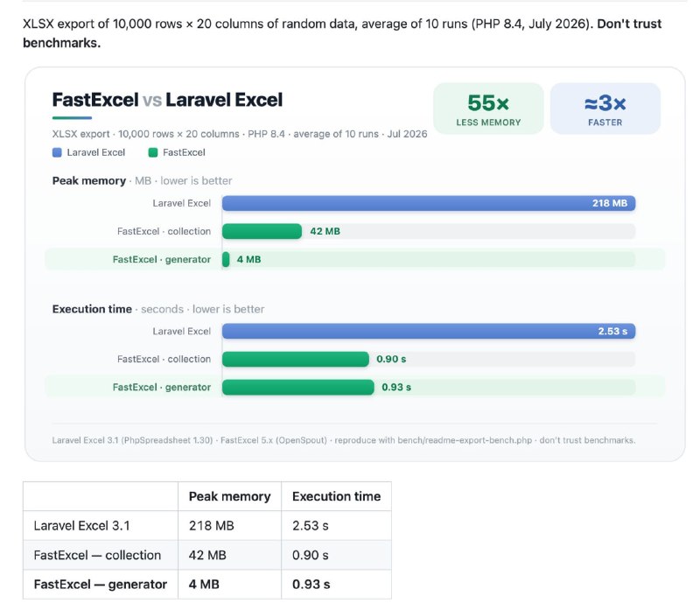This screenshot has width=700, height=610.
Task: Click the chart footnote mentioning bench/readme-export-bench.php
Action: [x=343, y=440]
